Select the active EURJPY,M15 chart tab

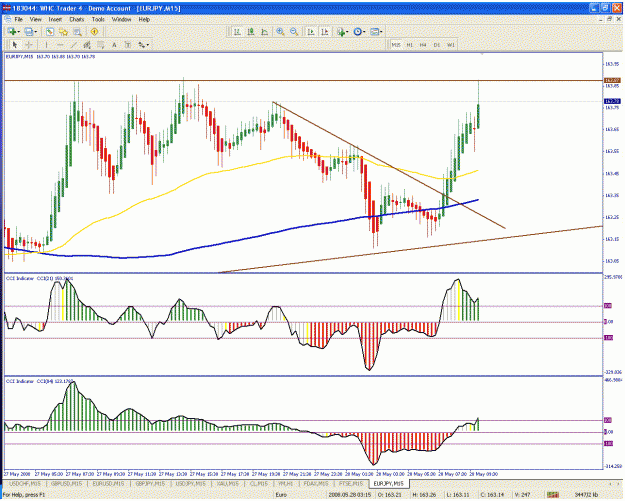coord(388,484)
